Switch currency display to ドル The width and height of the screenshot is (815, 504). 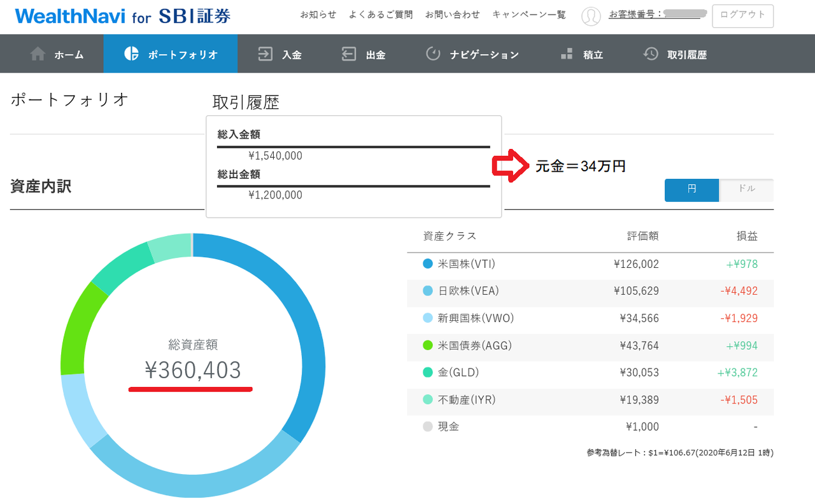pos(746,190)
